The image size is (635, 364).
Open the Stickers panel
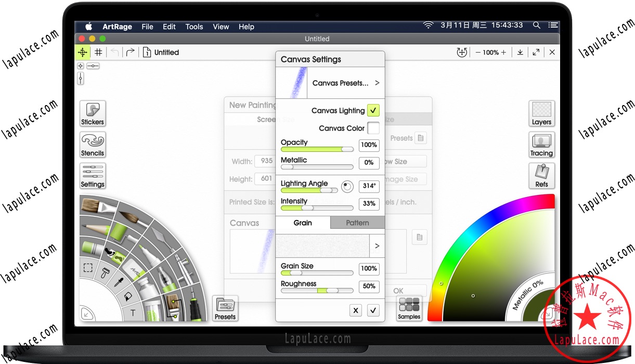coord(92,113)
